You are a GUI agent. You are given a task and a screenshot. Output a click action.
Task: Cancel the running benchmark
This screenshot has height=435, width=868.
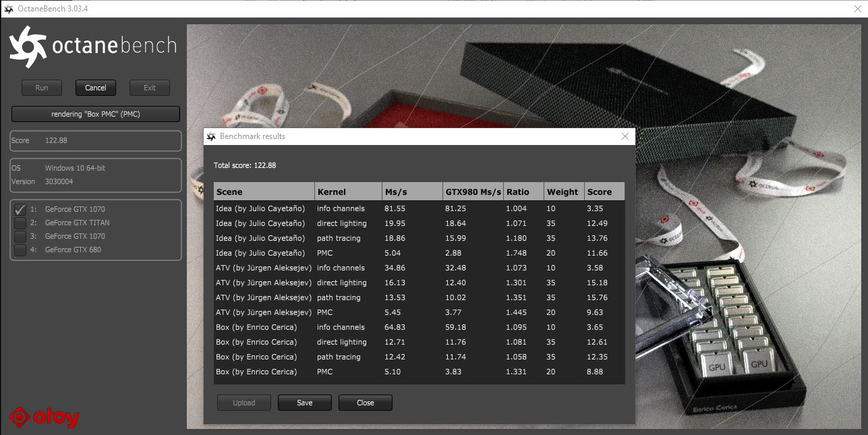(x=96, y=88)
